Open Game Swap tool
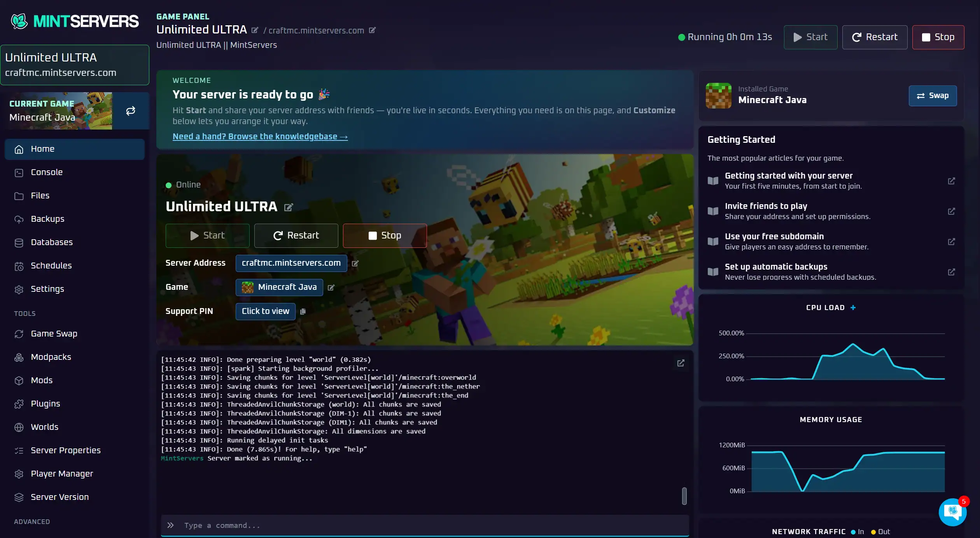 coord(75,334)
